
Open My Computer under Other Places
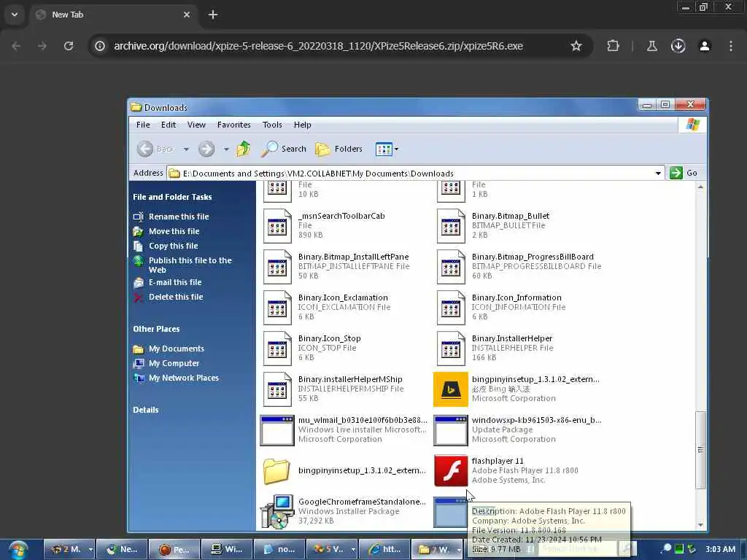(174, 363)
